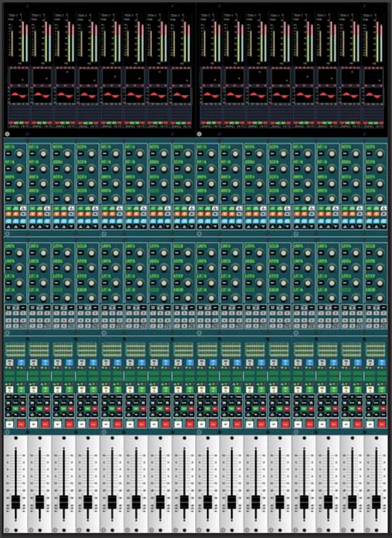Click routing grid at top of channel 4 section
The image size is (392, 538).
coord(87,350)
